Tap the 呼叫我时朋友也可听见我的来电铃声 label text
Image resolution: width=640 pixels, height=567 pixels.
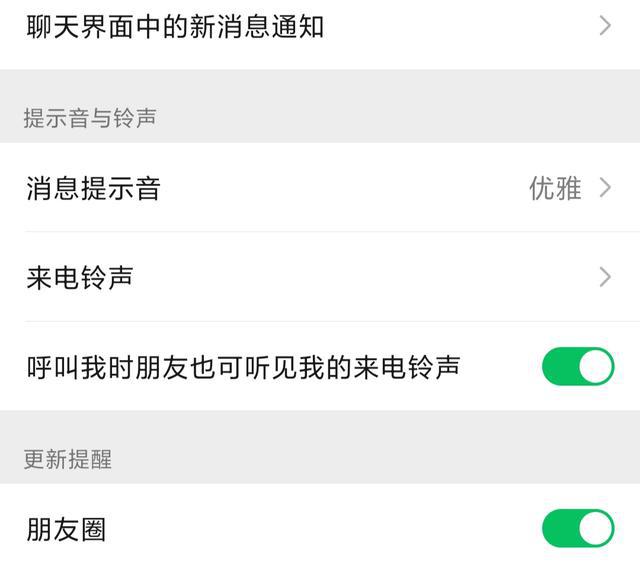click(x=243, y=367)
